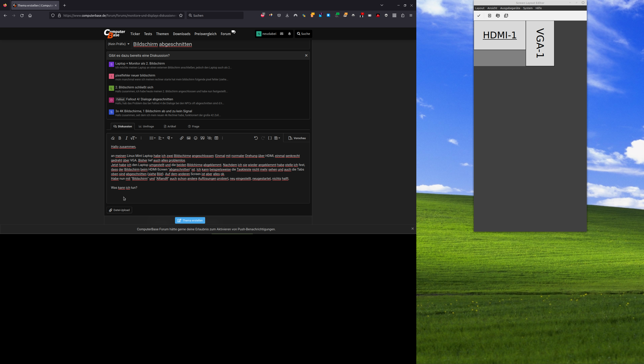Toggle bold formatting in editor
Image resolution: width=644 pixels, height=364 pixels.
[x=120, y=138]
